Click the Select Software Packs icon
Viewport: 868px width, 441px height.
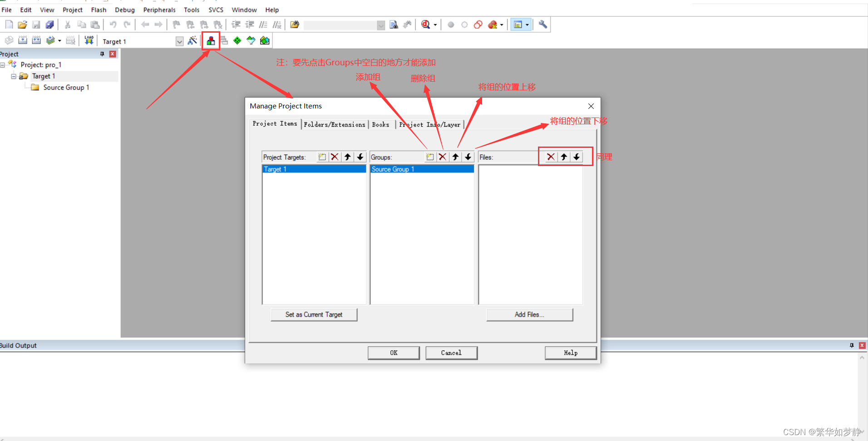[x=251, y=41]
